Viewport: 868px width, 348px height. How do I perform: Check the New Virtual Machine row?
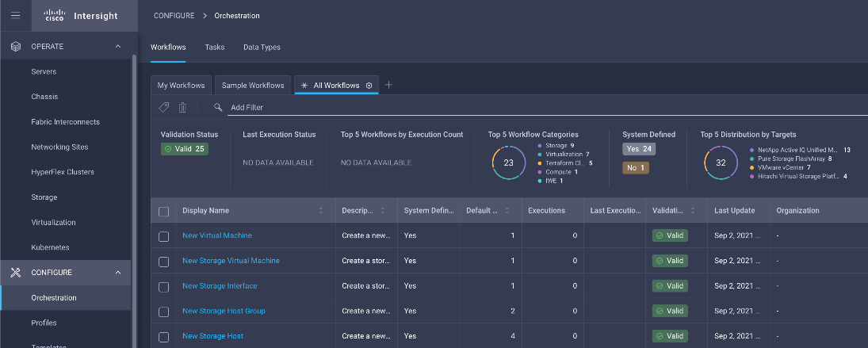164,236
